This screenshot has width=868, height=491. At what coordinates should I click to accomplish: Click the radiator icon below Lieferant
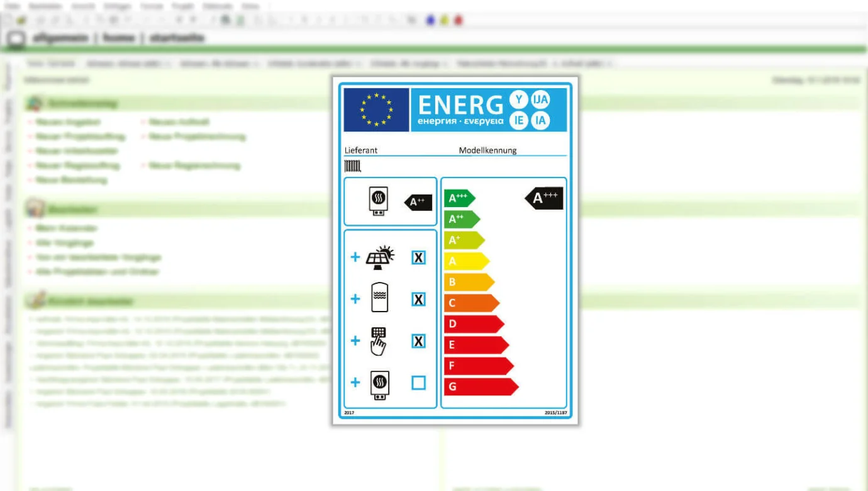pos(353,166)
